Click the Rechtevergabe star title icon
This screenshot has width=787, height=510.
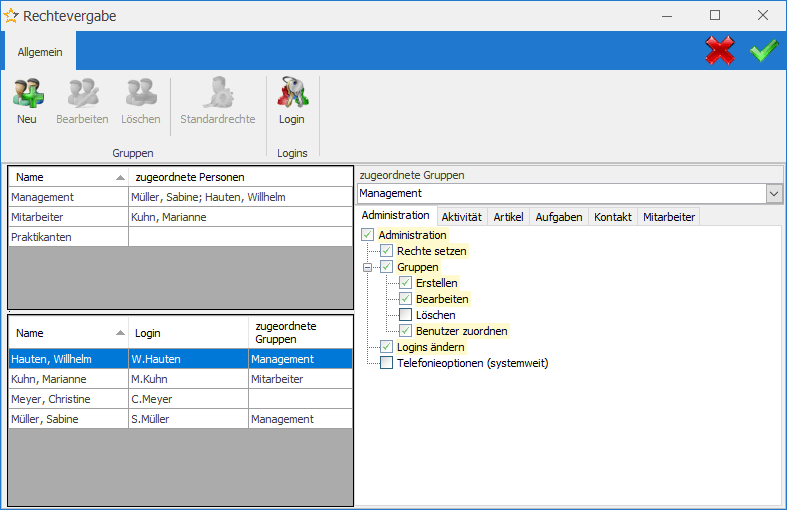(x=11, y=16)
